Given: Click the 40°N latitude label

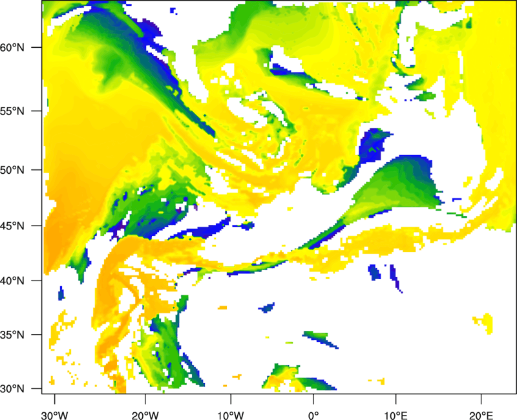Looking at the screenshot, I should click(12, 281).
